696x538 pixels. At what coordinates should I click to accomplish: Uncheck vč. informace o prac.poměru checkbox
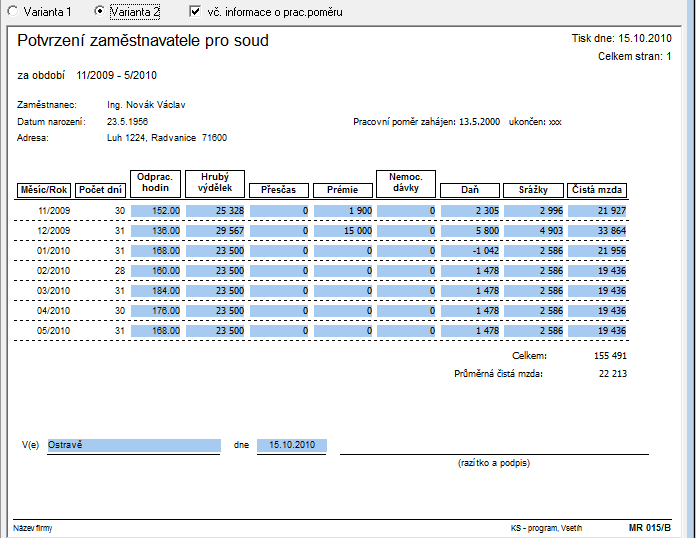coord(195,12)
